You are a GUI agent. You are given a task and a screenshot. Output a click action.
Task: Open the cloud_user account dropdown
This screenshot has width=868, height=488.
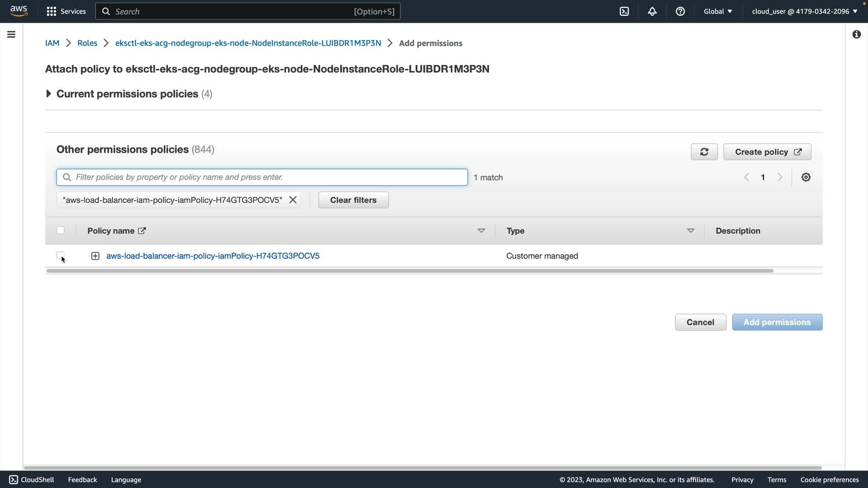(x=804, y=11)
